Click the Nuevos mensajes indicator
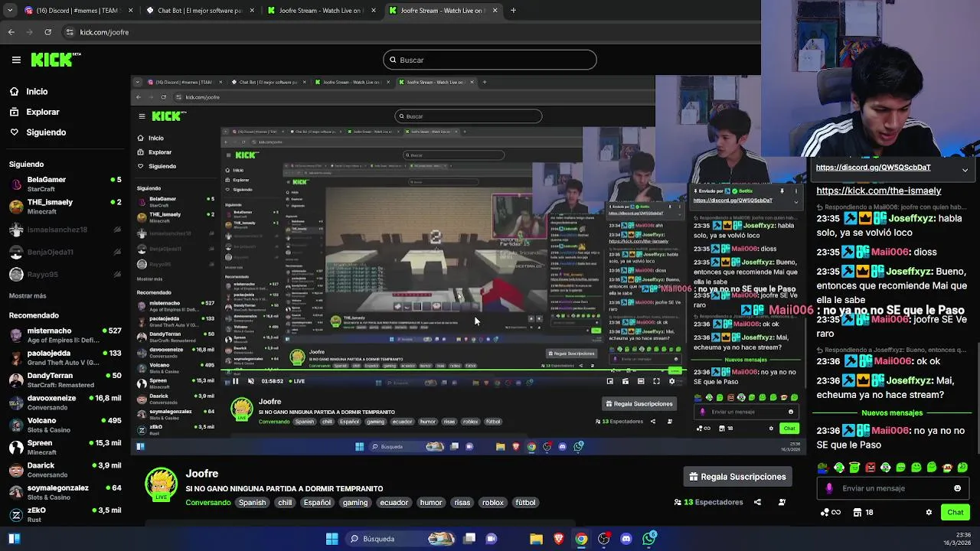Viewport: 980px width, 551px height. click(x=892, y=413)
